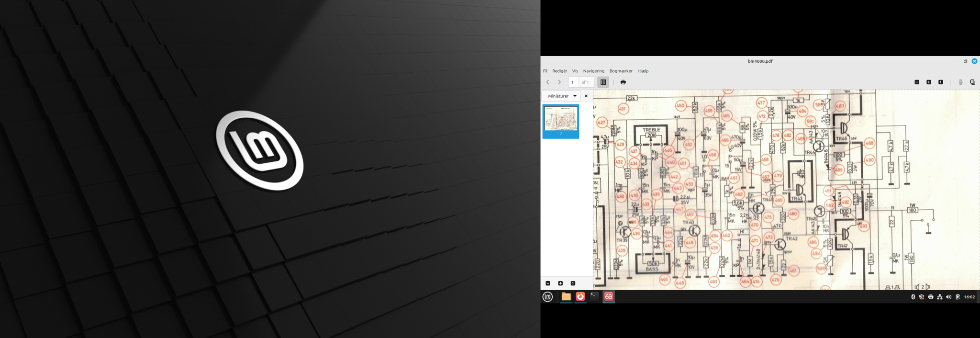Open the Bogmærker menu
The image size is (980, 338).
pos(621,71)
